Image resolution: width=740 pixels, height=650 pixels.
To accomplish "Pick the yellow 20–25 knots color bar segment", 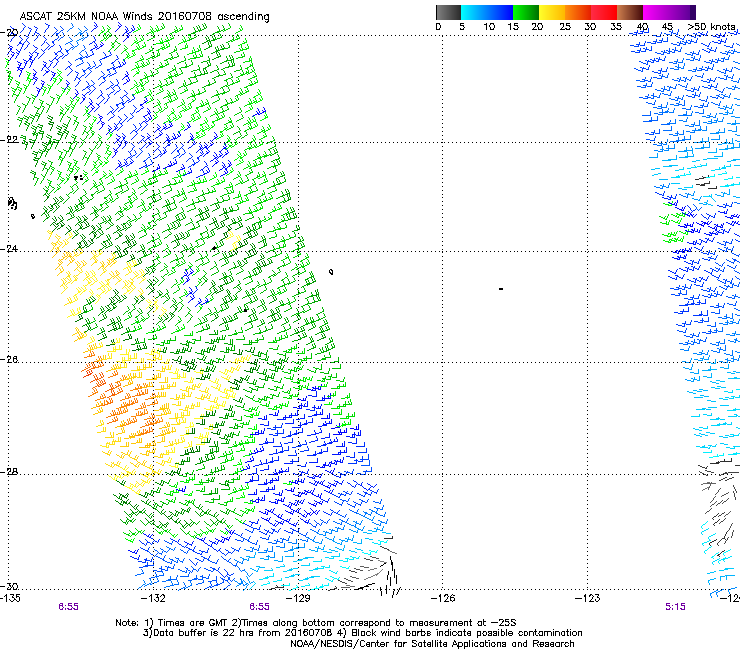I will tap(552, 12).
